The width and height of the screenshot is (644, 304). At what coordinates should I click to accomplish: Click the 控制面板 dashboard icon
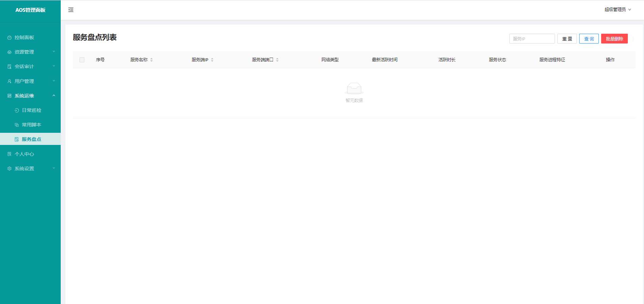9,38
